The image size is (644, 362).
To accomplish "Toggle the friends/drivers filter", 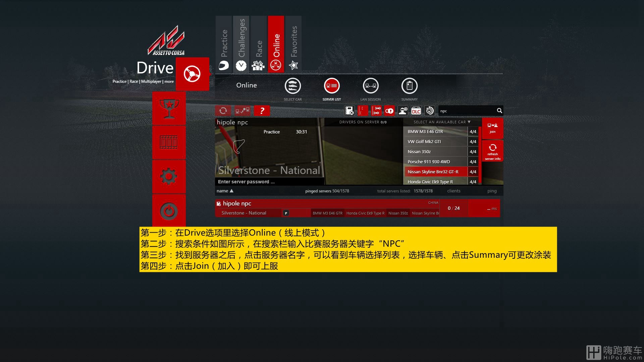I will pyautogui.click(x=403, y=111).
